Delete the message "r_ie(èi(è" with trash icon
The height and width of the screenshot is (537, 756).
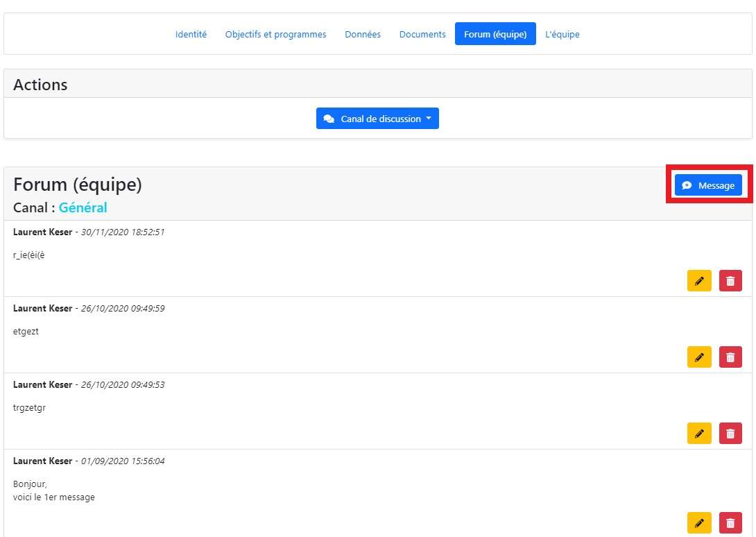click(x=730, y=281)
